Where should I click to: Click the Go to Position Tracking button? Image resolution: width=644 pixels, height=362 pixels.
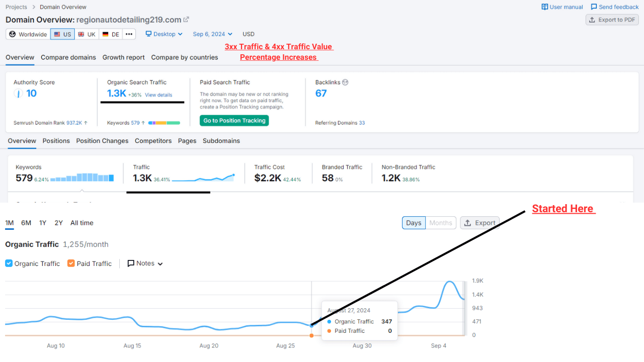(234, 120)
